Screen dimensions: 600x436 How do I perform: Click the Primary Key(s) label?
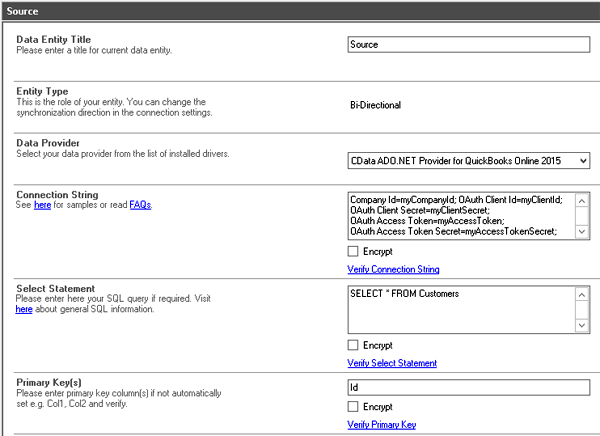49,382
